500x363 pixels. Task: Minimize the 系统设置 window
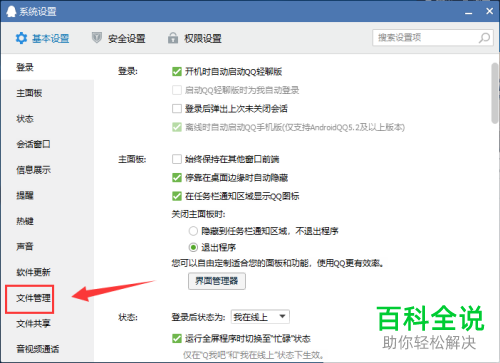[469, 12]
